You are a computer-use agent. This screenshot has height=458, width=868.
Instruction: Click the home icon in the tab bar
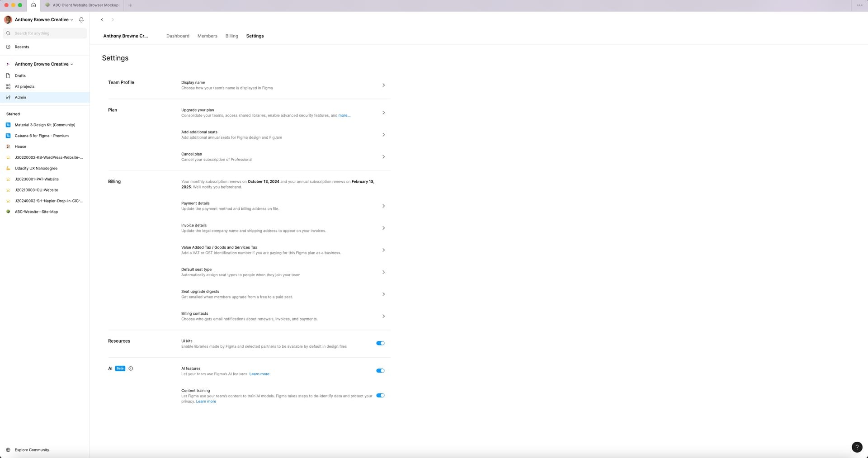click(x=33, y=5)
